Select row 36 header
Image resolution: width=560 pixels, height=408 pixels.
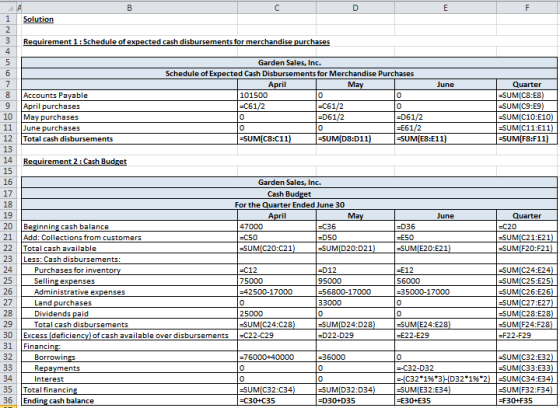coord(8,400)
